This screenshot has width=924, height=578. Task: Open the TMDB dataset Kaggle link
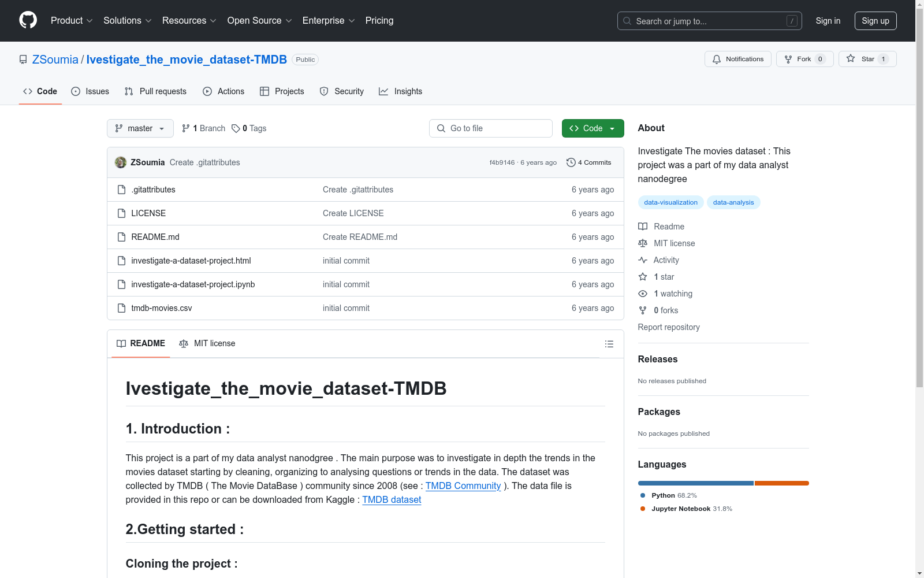(x=392, y=499)
